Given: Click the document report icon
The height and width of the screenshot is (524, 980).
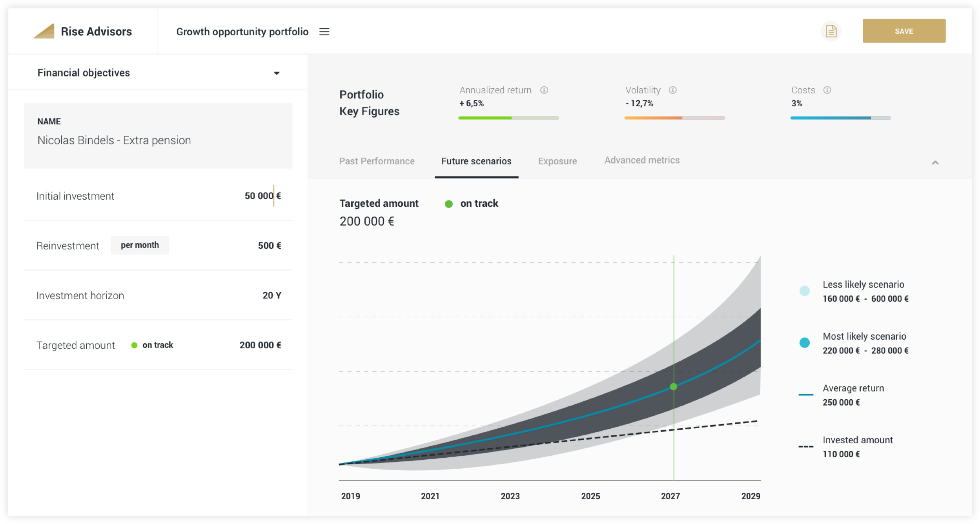Looking at the screenshot, I should (831, 31).
